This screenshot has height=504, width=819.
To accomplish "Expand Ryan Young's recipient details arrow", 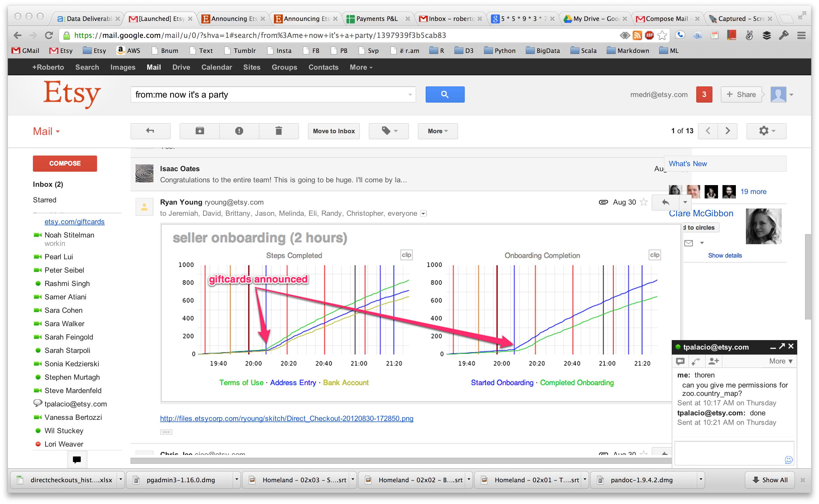I will [x=423, y=214].
